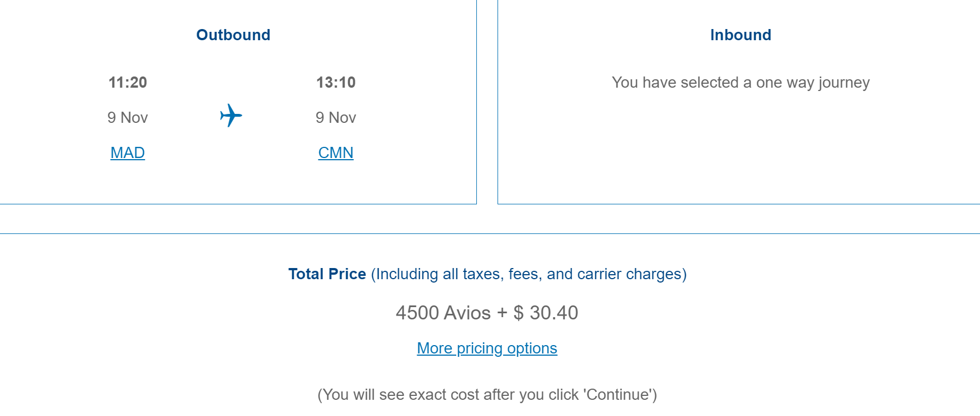
Task: Click the $ 30.40 cash amount
Action: click(546, 313)
